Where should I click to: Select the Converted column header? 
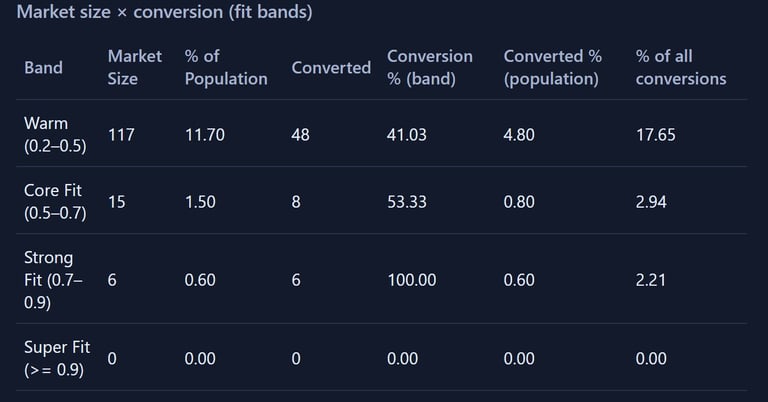coord(331,67)
